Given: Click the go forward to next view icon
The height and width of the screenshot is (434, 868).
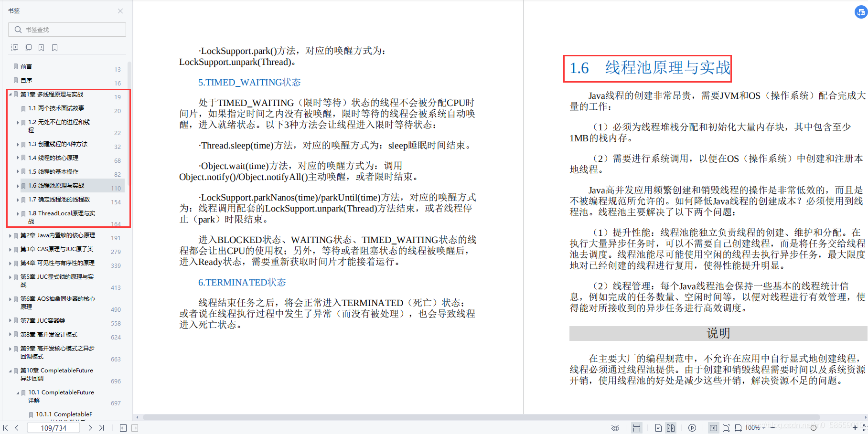Looking at the screenshot, I should pyautogui.click(x=135, y=428).
